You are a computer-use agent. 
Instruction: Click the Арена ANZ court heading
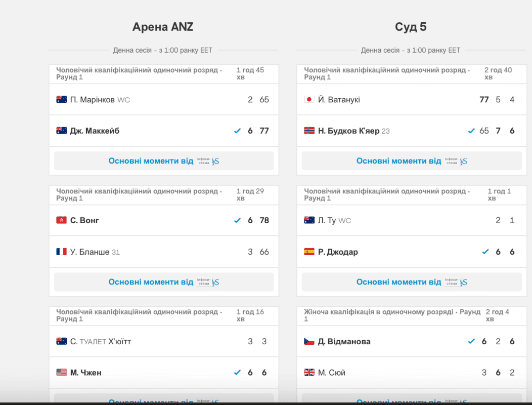pos(163,27)
